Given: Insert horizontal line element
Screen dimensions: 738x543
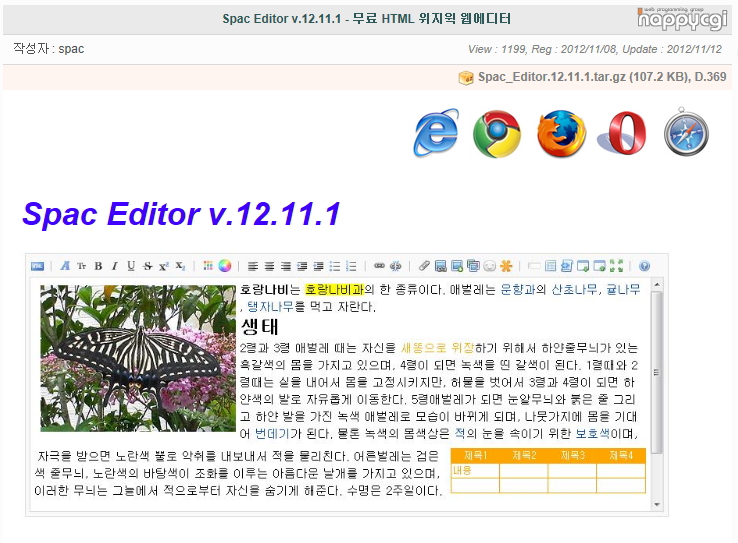Looking at the screenshot, I should (534, 266).
